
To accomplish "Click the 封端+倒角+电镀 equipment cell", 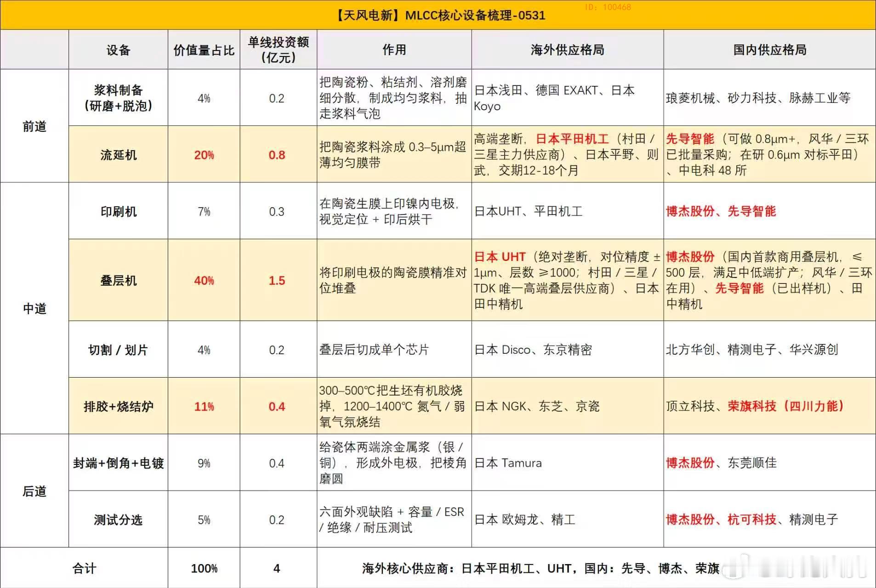I will (x=118, y=463).
